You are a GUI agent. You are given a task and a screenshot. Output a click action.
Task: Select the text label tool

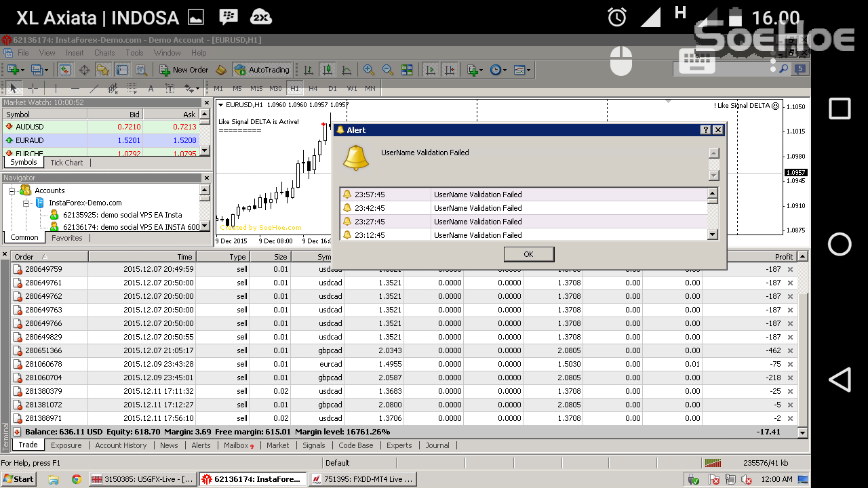[171, 88]
